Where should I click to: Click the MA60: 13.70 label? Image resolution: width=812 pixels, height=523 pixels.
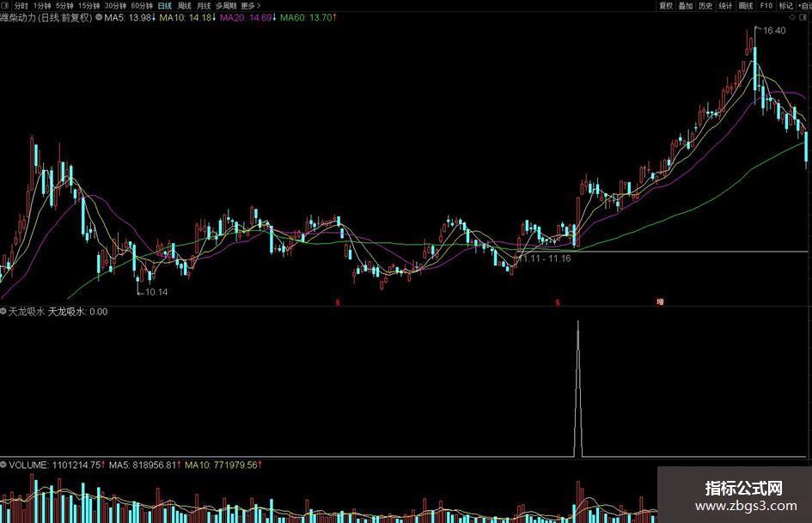(x=308, y=18)
